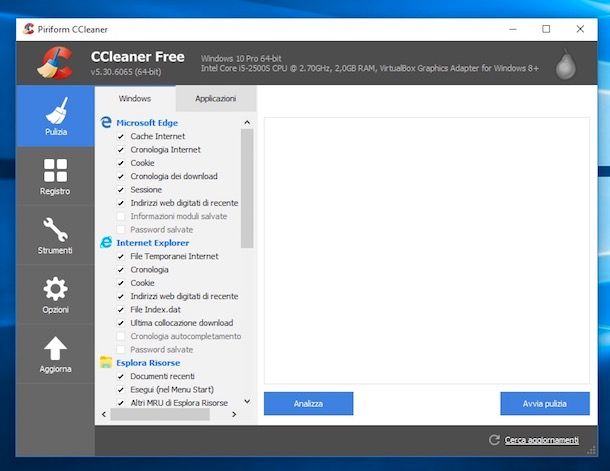610x471 pixels.
Task: Click the Esplora Risorse folder icon
Action: [x=106, y=362]
